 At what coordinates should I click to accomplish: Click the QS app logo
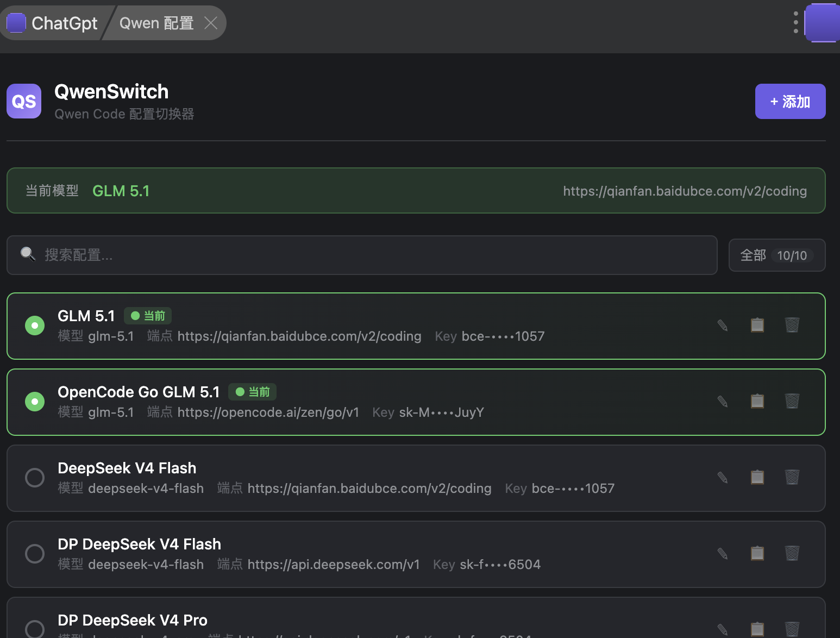pos(24,101)
